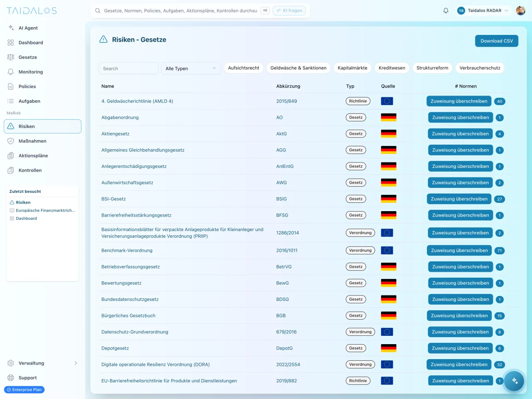The width and height of the screenshot is (532, 399).
Task: Click the German flag in BSI-Gesetz row
Action: 389,199
